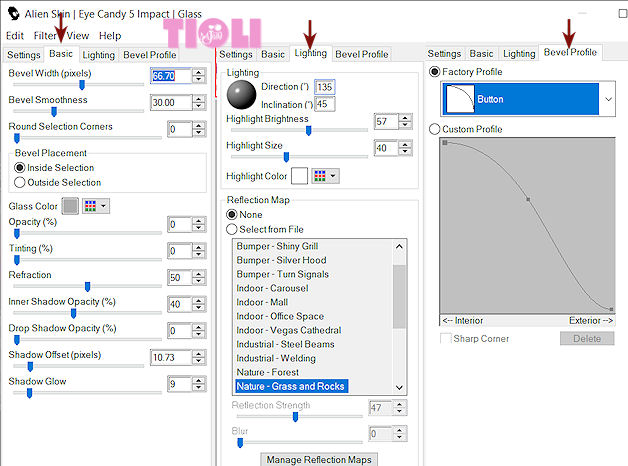
Task: Click the Bevel Width value field 66.70
Action: pos(171,76)
